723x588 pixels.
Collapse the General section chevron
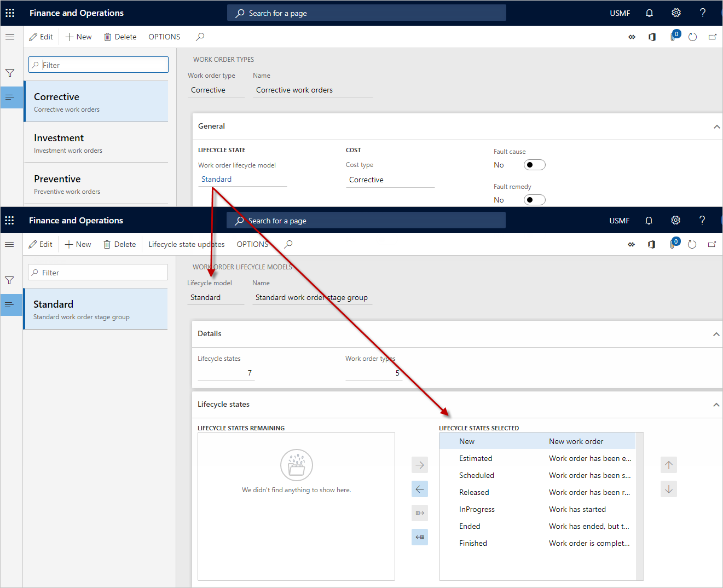click(x=716, y=126)
